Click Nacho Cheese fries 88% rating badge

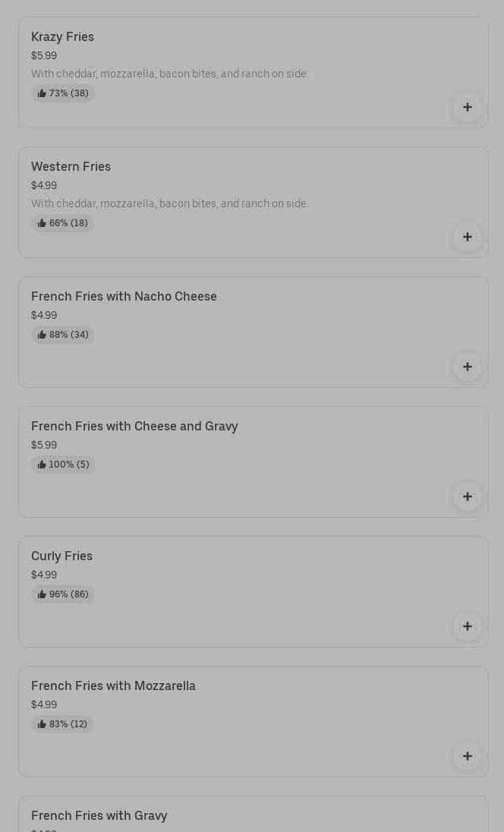pyautogui.click(x=63, y=335)
